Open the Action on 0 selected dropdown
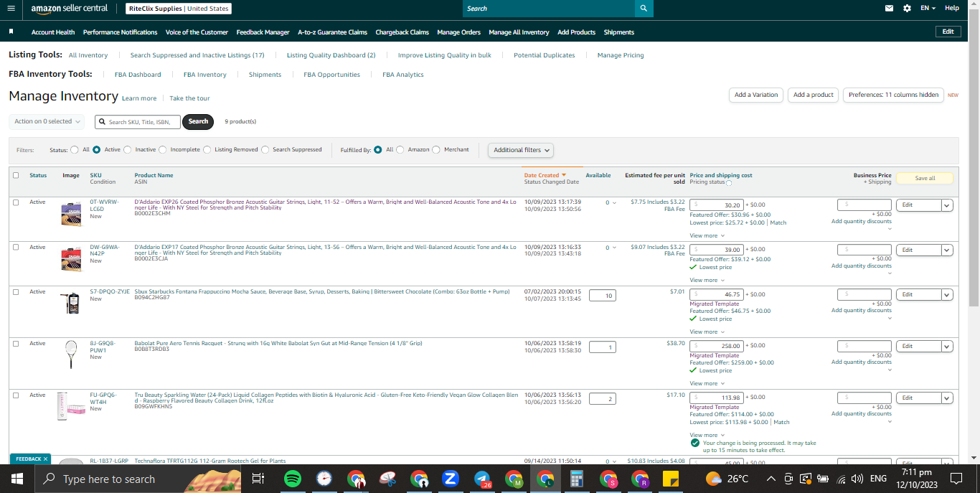This screenshot has height=493, width=980. click(47, 121)
